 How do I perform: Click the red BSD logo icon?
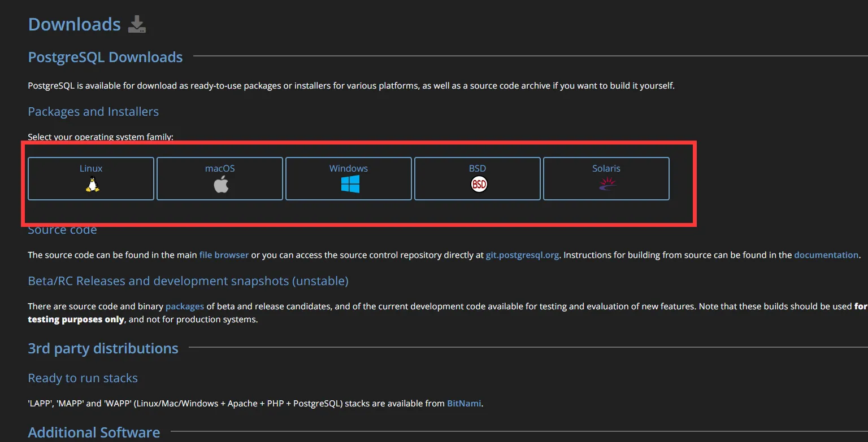point(479,184)
